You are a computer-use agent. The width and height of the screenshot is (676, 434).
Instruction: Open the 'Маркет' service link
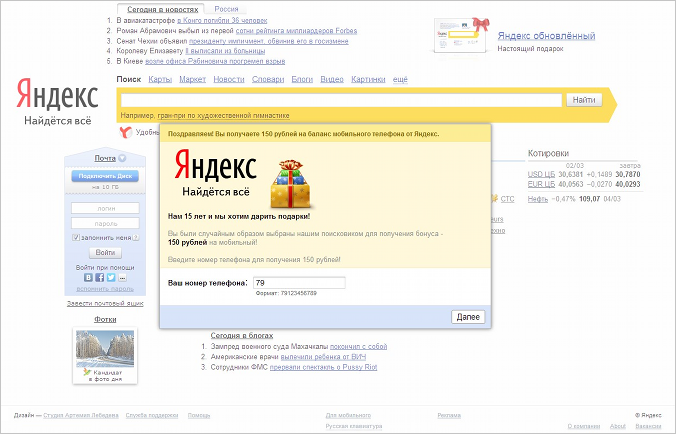192,79
